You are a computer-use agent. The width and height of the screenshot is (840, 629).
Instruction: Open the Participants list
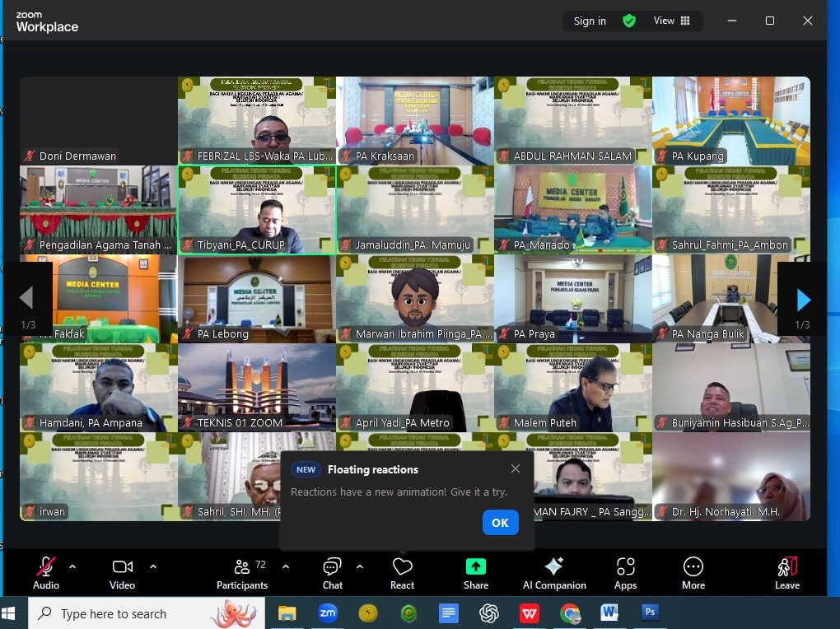click(242, 572)
